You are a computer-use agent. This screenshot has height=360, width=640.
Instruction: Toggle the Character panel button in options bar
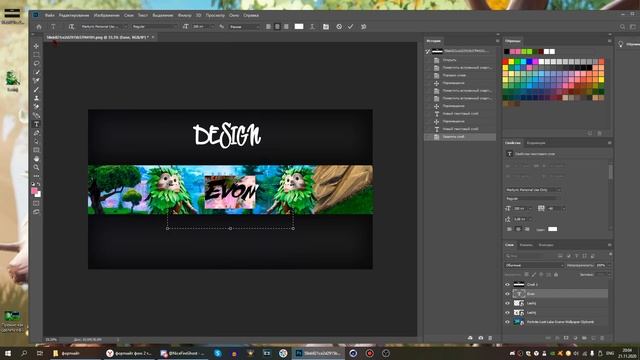pyautogui.click(x=326, y=27)
